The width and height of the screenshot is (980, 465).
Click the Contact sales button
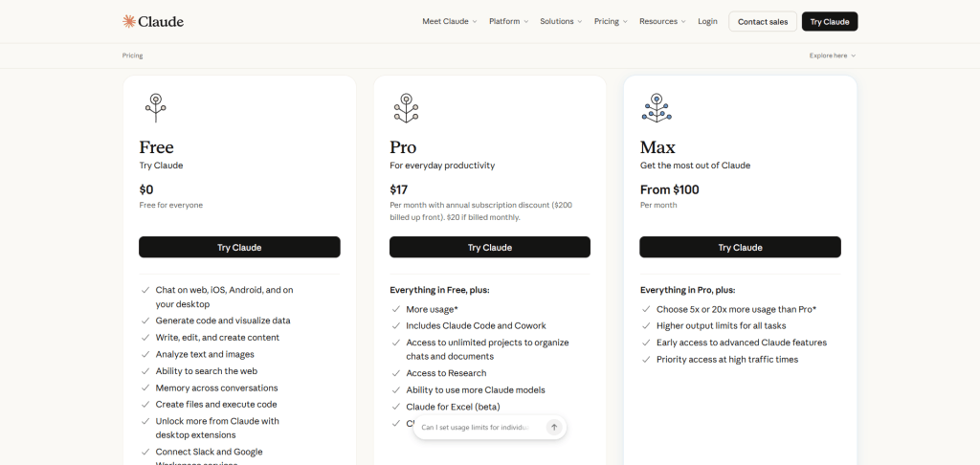click(x=763, y=21)
